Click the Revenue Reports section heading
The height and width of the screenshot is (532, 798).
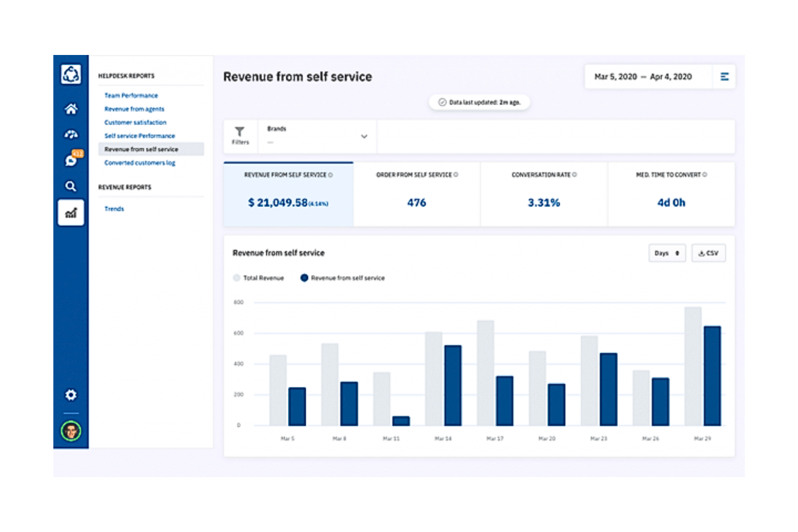pos(125,187)
